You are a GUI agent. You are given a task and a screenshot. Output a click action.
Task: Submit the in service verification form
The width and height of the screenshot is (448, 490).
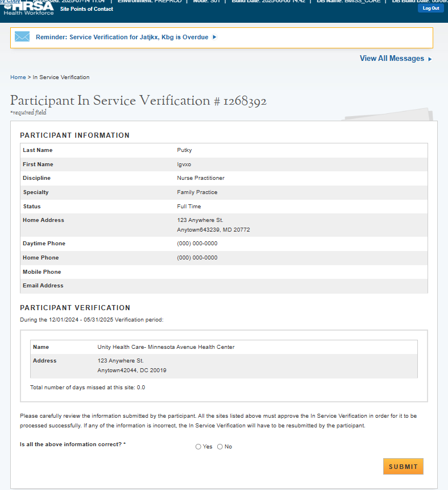403,467
